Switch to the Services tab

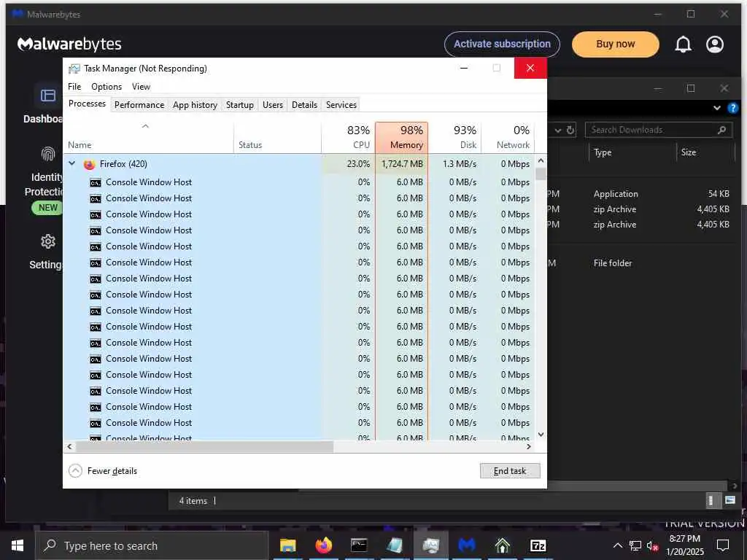coord(341,105)
